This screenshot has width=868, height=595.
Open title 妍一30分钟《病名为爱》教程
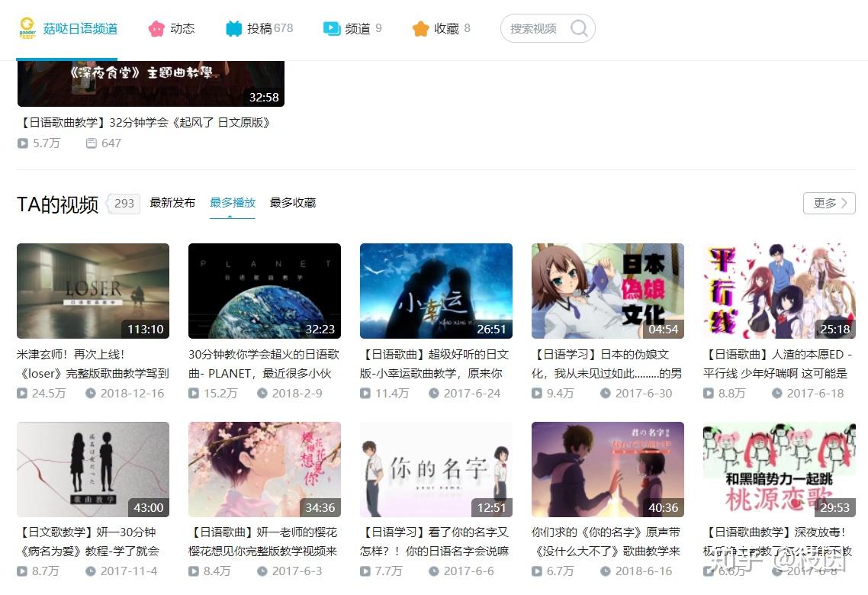pyautogui.click(x=88, y=542)
